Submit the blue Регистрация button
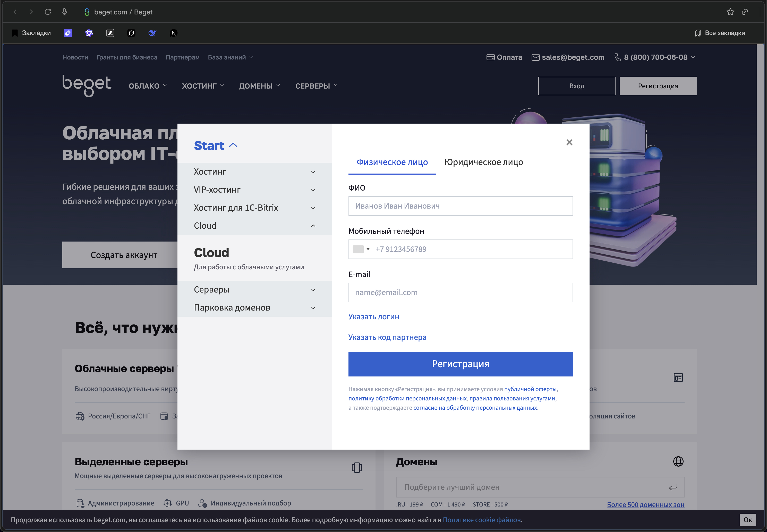Viewport: 767px width, 532px height. tap(461, 364)
